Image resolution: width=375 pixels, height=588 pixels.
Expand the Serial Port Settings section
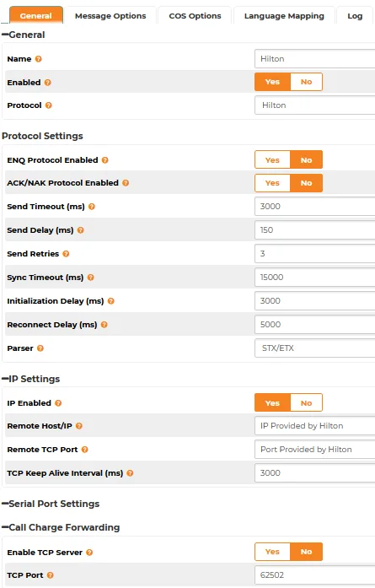pos(5,504)
